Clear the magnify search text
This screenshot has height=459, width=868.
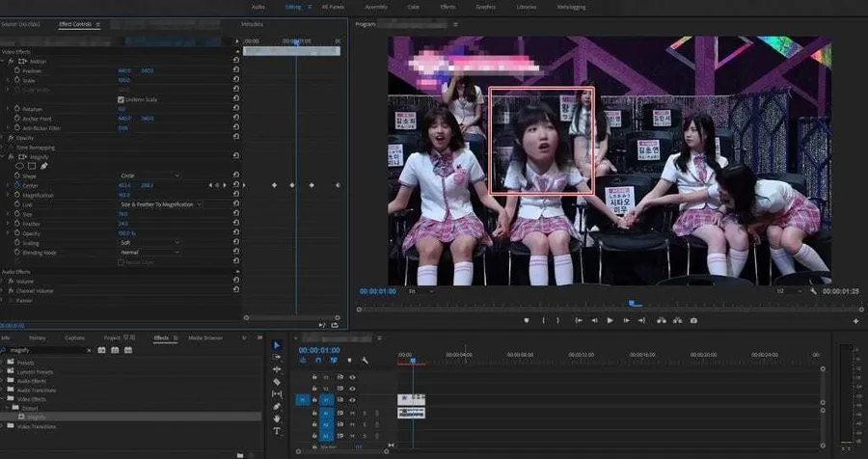(x=89, y=350)
